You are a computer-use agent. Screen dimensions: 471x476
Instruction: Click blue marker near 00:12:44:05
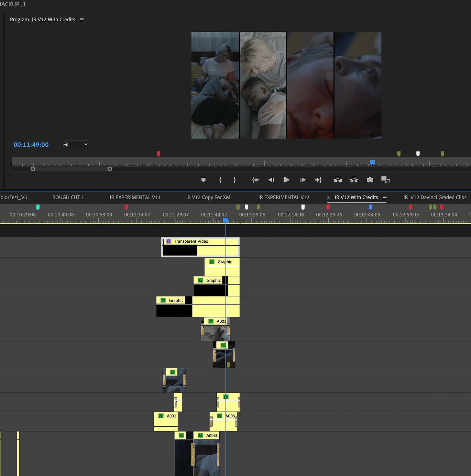tap(370, 207)
